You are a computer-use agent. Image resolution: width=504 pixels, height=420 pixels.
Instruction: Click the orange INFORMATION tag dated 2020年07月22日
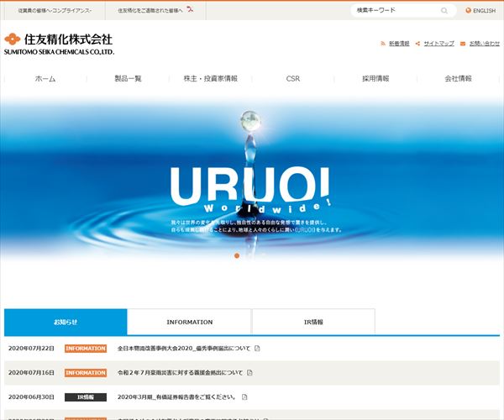tap(86, 348)
